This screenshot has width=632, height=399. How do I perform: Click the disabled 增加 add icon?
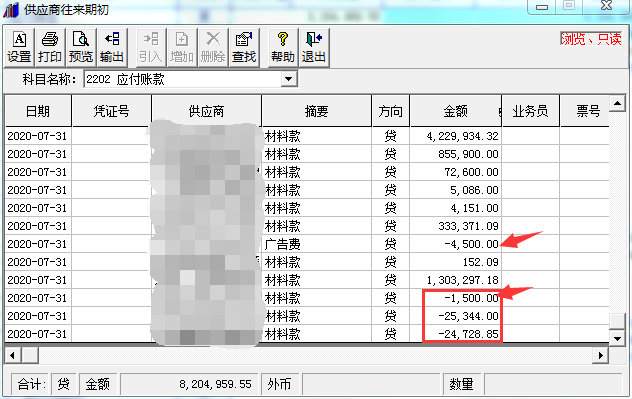tap(182, 48)
